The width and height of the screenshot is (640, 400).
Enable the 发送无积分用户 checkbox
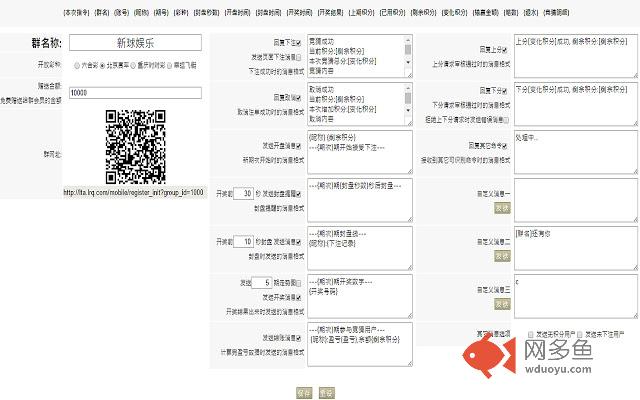click(x=531, y=334)
